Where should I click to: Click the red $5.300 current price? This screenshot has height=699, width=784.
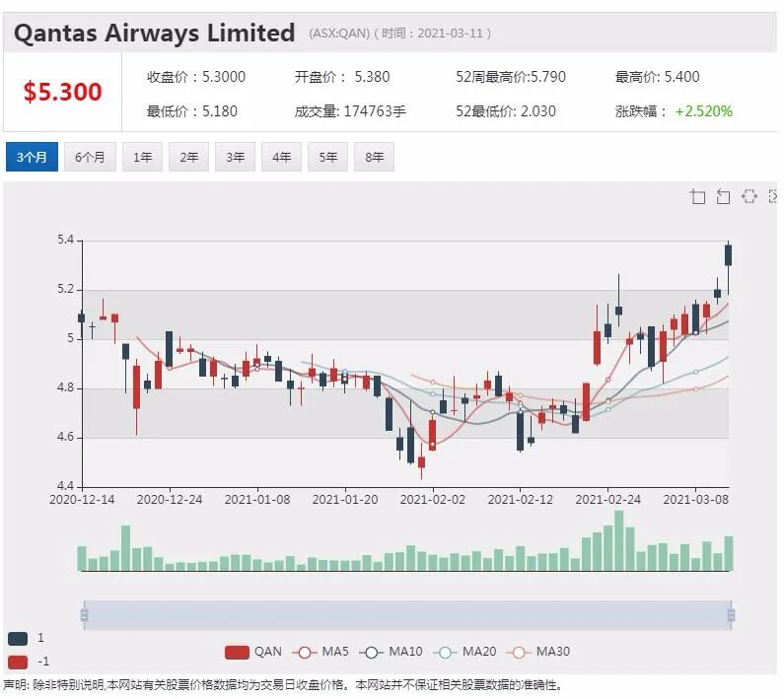pos(62,92)
